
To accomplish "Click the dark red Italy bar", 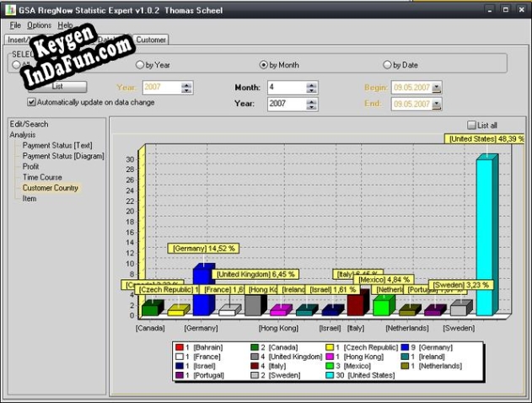I will point(356,304).
